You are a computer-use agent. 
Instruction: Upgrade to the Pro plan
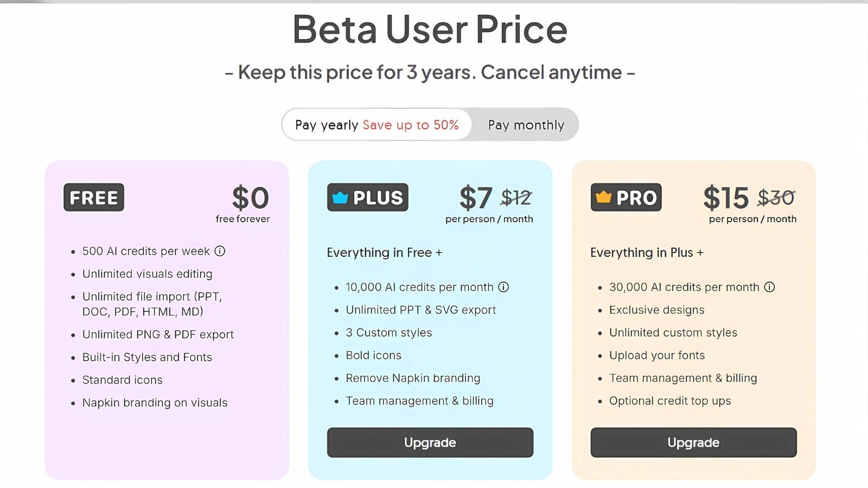coord(693,442)
